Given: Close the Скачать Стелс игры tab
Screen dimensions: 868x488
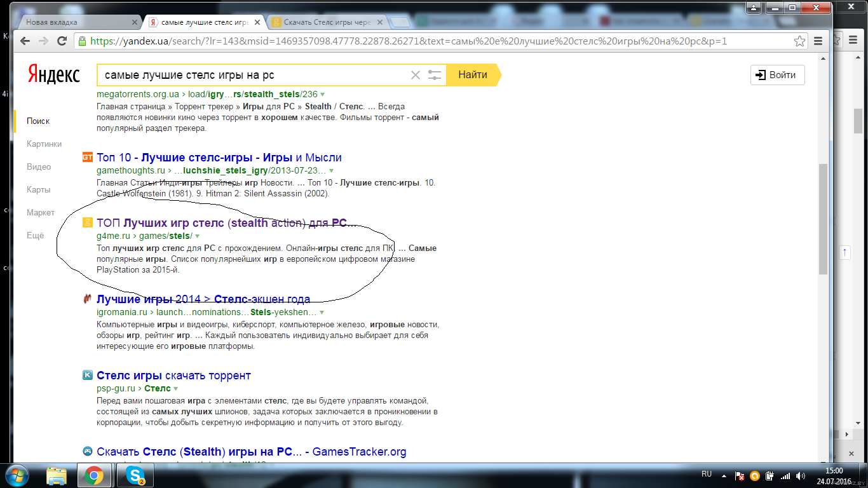Looking at the screenshot, I should [381, 22].
